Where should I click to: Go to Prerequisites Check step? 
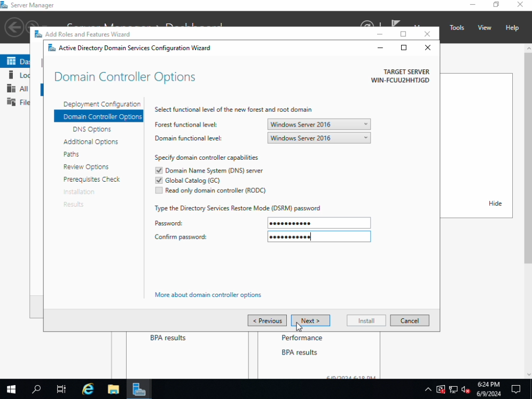(x=91, y=179)
